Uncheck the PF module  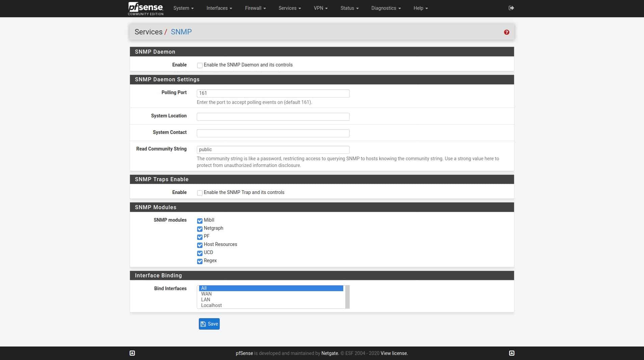(x=200, y=237)
